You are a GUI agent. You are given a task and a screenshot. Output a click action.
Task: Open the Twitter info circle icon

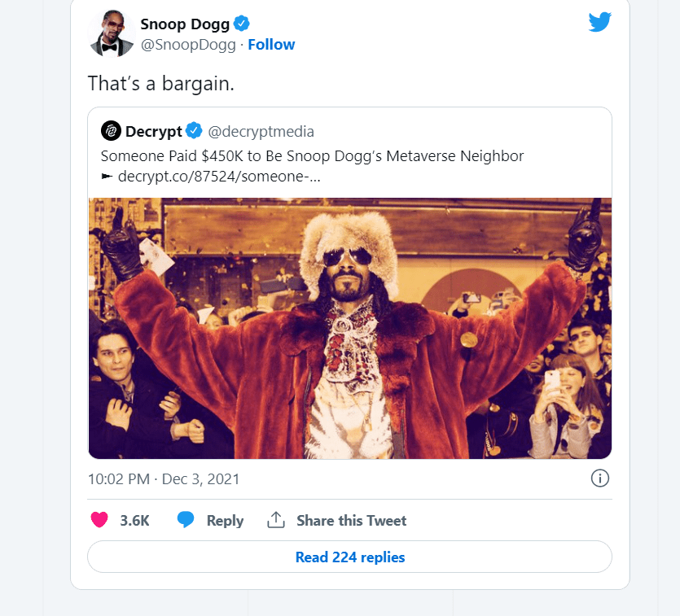click(599, 478)
